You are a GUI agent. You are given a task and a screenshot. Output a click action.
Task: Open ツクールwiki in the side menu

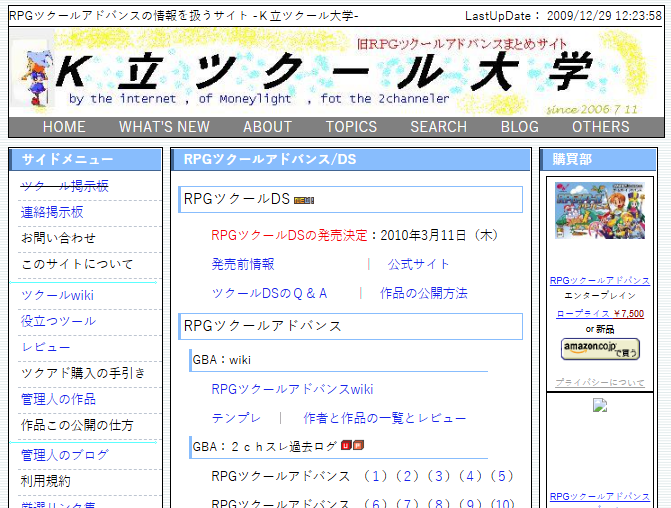pyautogui.click(x=57, y=295)
